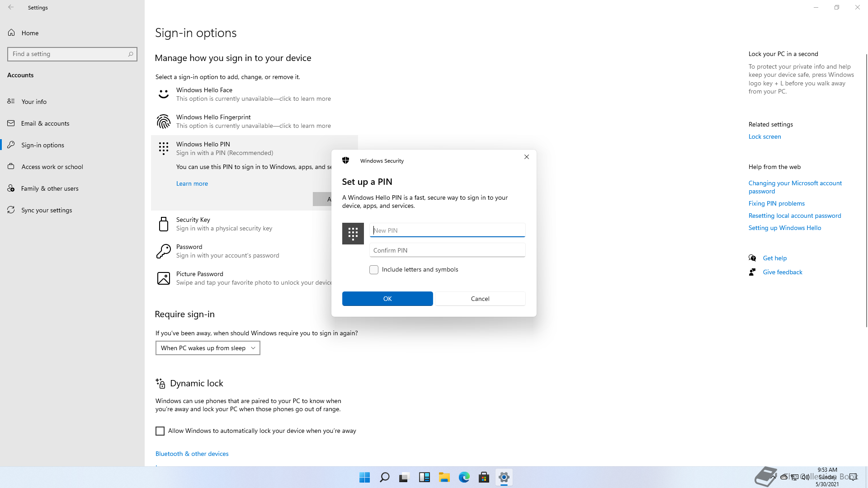The width and height of the screenshot is (868, 488).
Task: Click the Settings window vertical scrollbar
Action: 866,190
